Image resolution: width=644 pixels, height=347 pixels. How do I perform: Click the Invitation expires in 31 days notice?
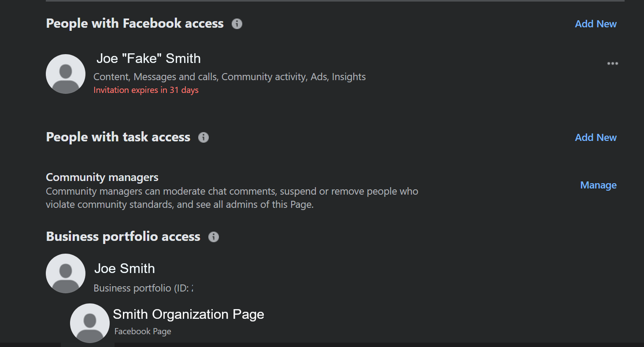pyautogui.click(x=146, y=90)
